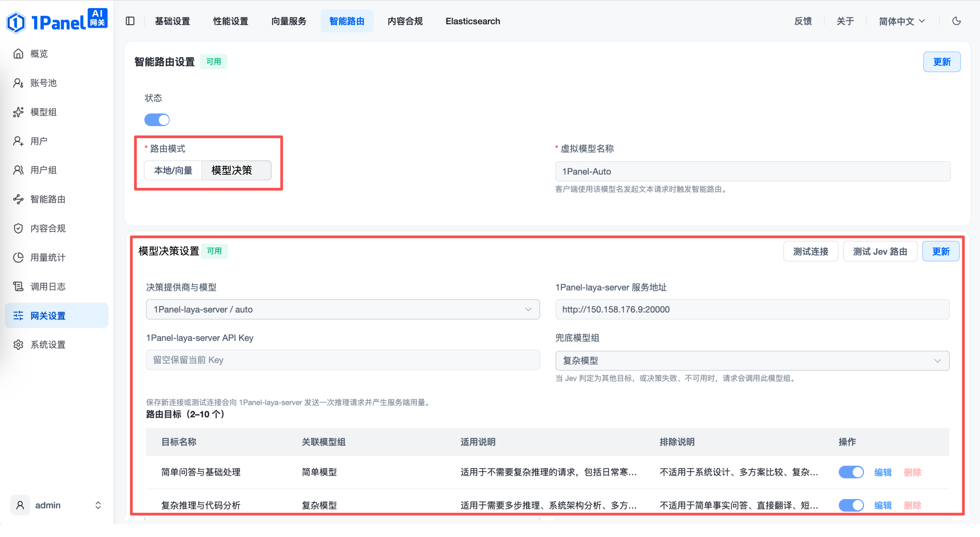Screen dimensions: 980x537
Task: Click 关联模型组 column header
Action: click(x=323, y=442)
